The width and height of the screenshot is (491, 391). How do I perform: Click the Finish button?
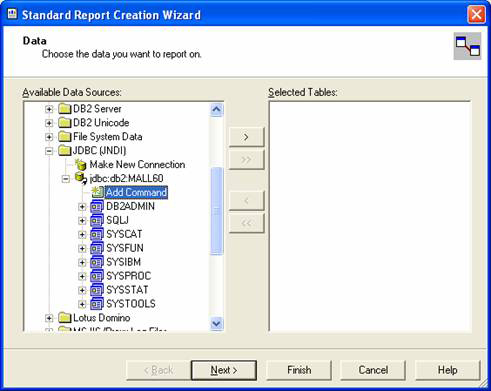point(299,370)
